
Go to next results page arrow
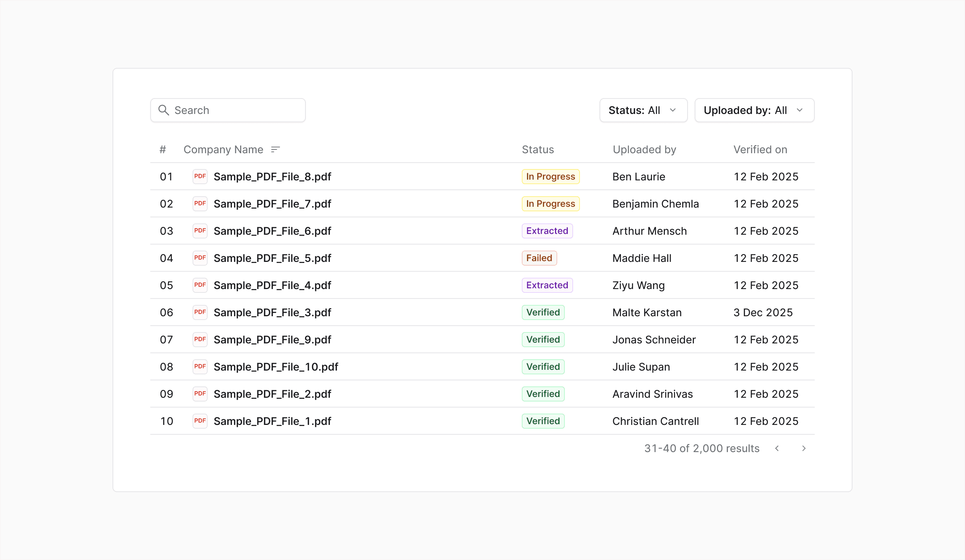[804, 448]
